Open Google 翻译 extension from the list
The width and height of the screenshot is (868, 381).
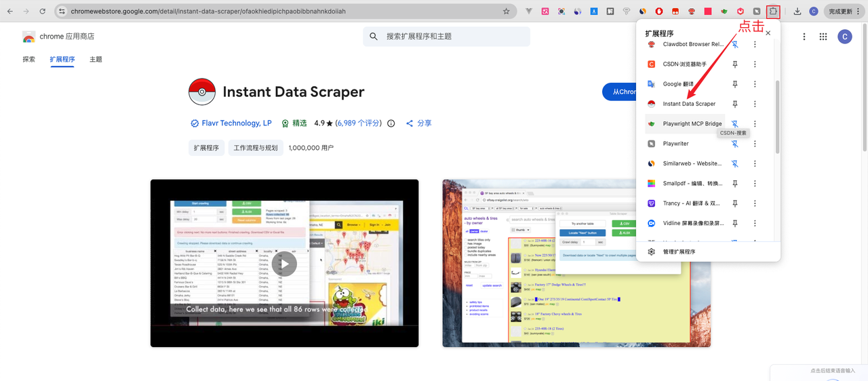pos(684,84)
